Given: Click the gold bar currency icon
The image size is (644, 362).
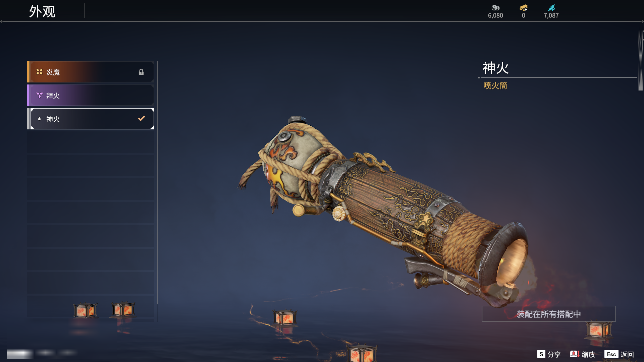Looking at the screenshot, I should tap(524, 8).
